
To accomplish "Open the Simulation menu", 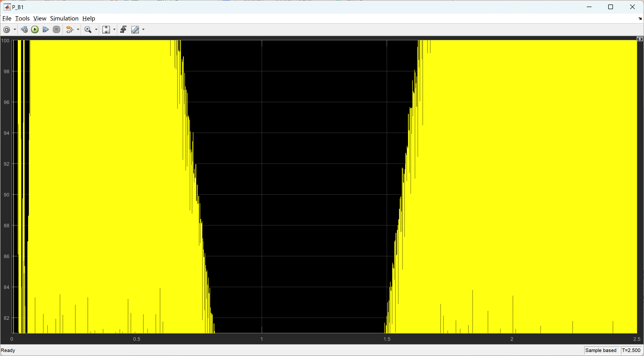I will pos(64,19).
